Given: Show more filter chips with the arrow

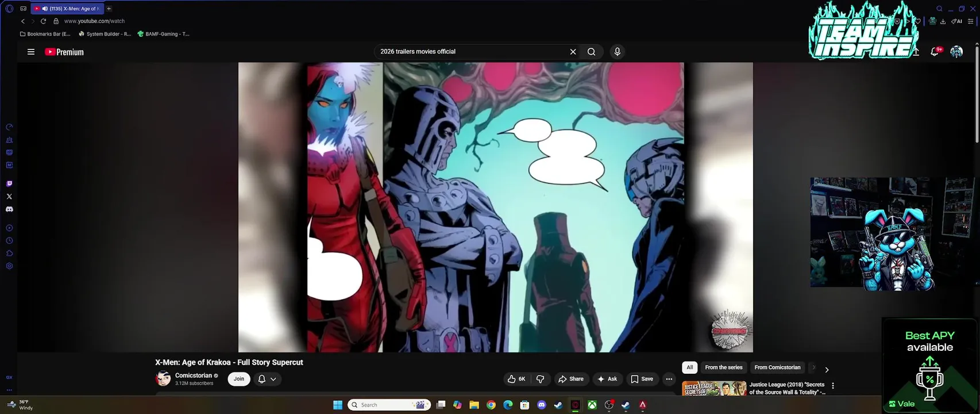Looking at the screenshot, I should pyautogui.click(x=827, y=370).
